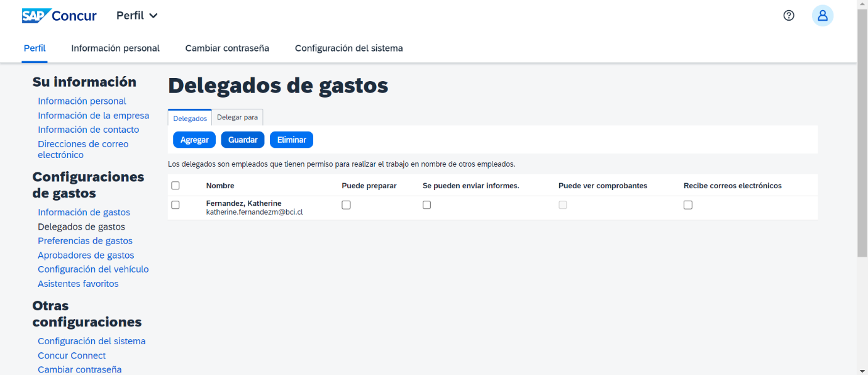
Task: Click Se pueden enviar informes header
Action: (471, 186)
